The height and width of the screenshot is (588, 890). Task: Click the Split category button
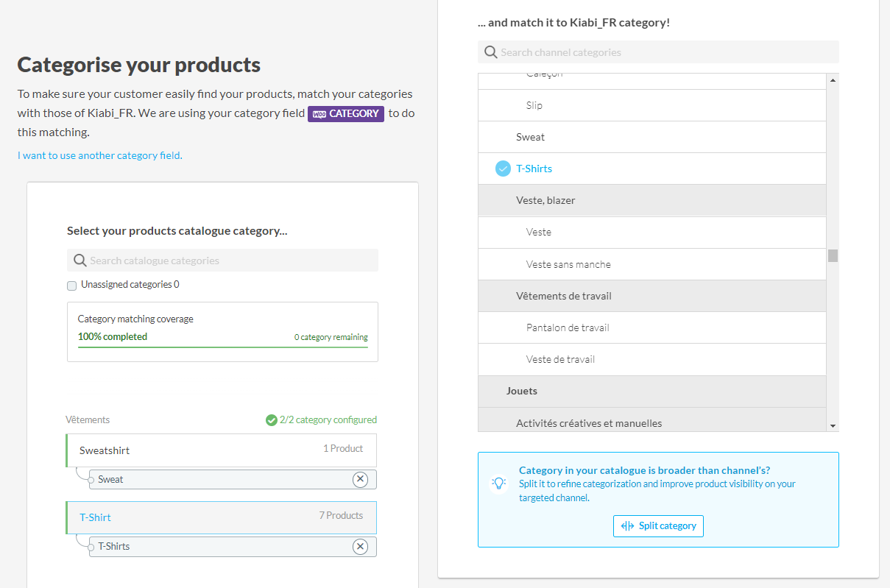(x=658, y=526)
